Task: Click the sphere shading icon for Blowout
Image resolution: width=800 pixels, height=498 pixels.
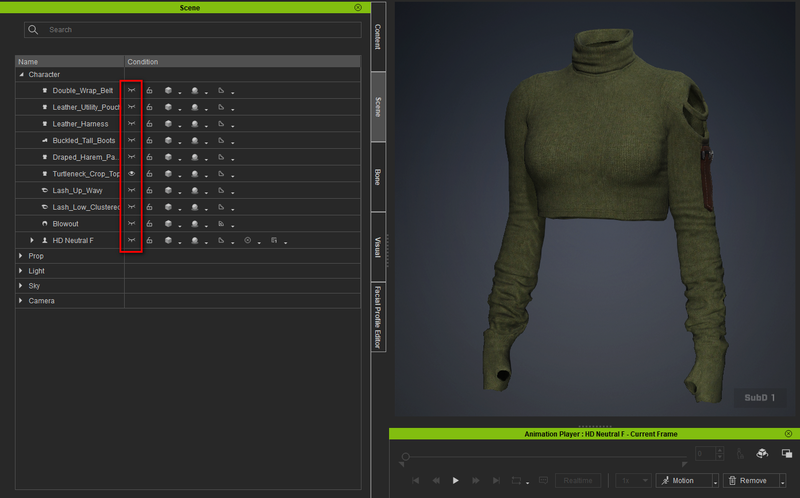Action: coord(194,224)
